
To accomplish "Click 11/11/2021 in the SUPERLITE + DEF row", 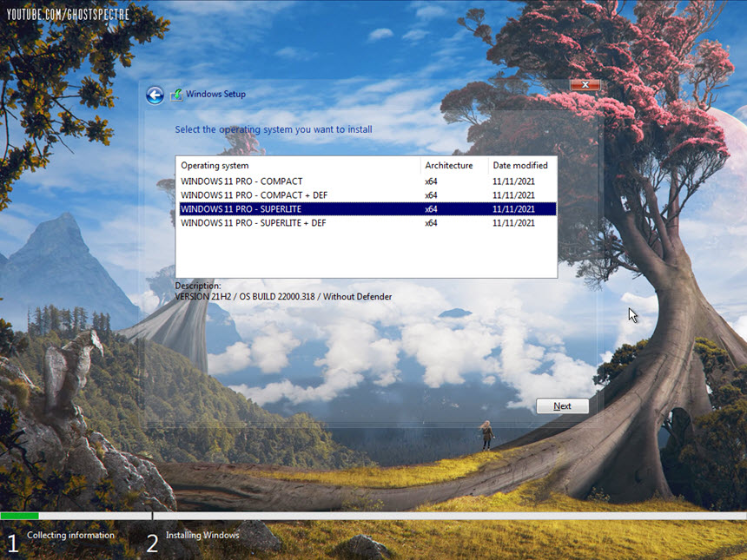I will click(x=513, y=223).
